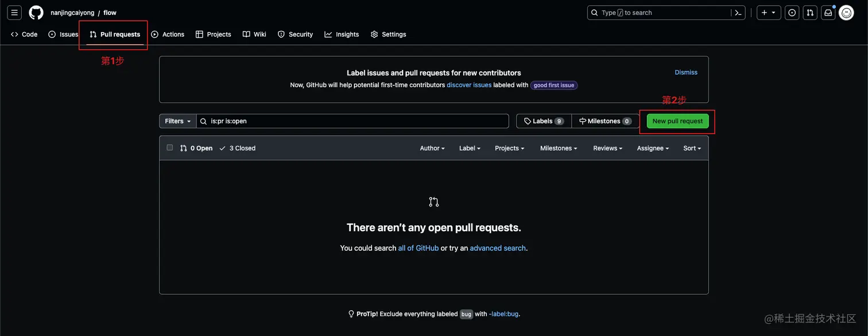Open the Milestones list button
The width and height of the screenshot is (868, 336).
(x=606, y=121)
